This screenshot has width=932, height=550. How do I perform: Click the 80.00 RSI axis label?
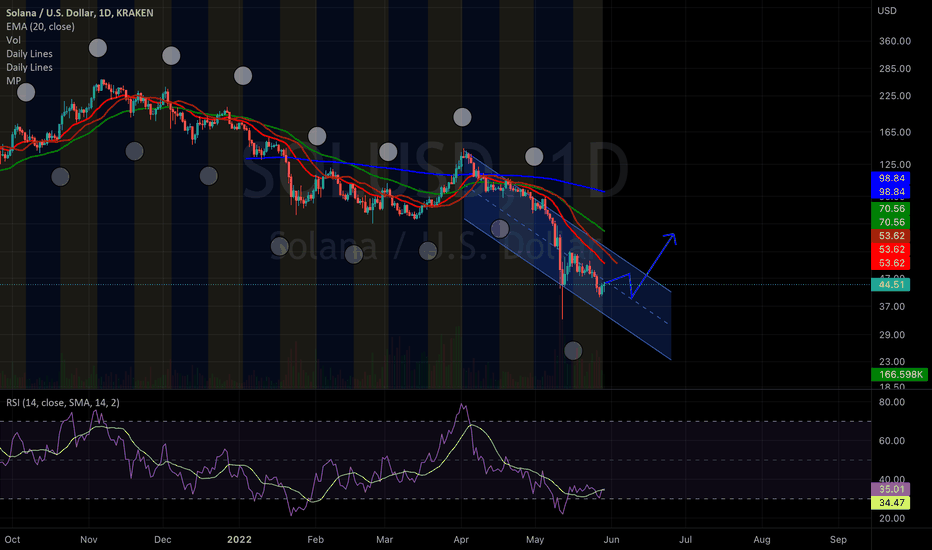point(892,402)
